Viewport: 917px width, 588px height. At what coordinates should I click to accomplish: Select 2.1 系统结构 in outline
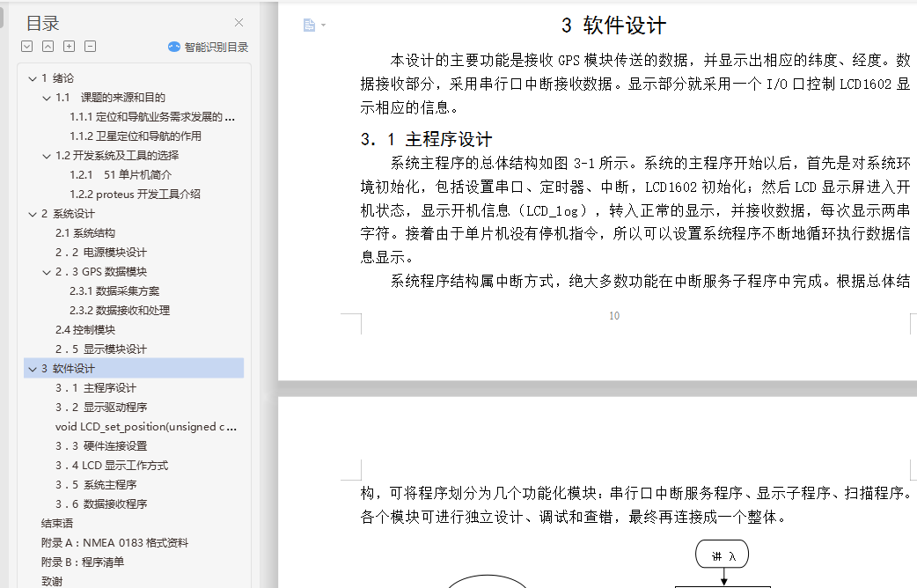[85, 233]
